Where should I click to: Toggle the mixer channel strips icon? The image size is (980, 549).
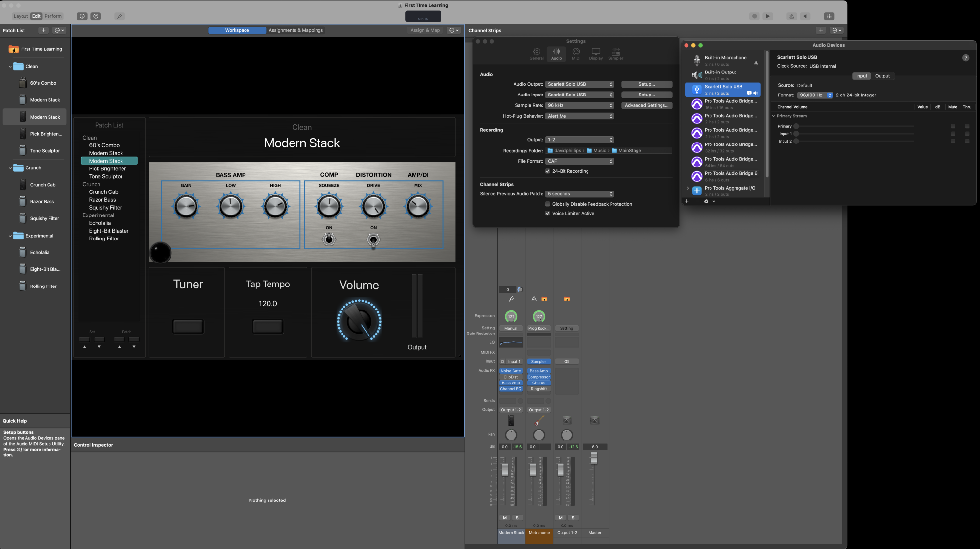pos(829,16)
